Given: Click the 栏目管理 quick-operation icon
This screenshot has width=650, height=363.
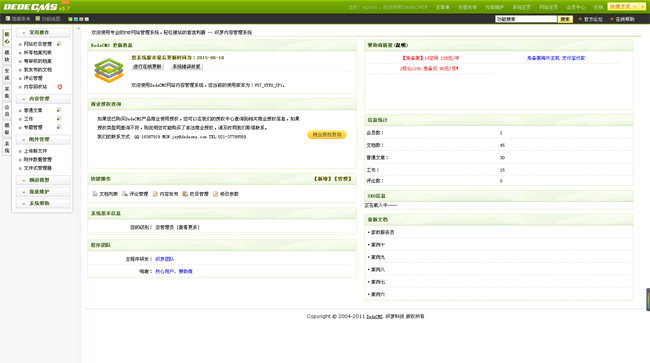Looking at the screenshot, I should click(x=185, y=194).
